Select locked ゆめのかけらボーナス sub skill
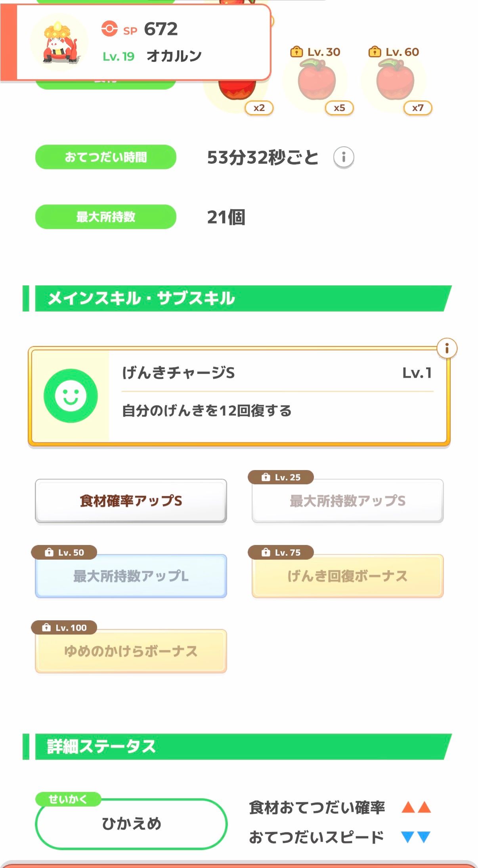The width and height of the screenshot is (478, 868). click(131, 651)
